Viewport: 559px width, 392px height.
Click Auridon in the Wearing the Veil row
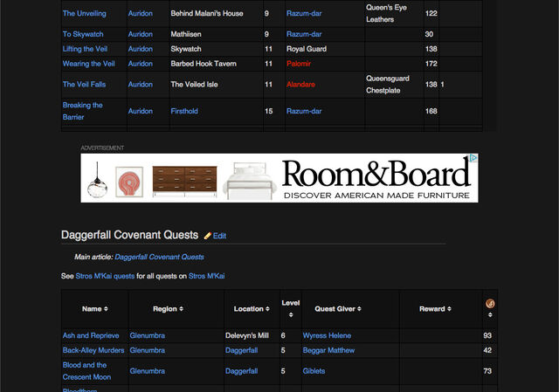click(x=141, y=64)
